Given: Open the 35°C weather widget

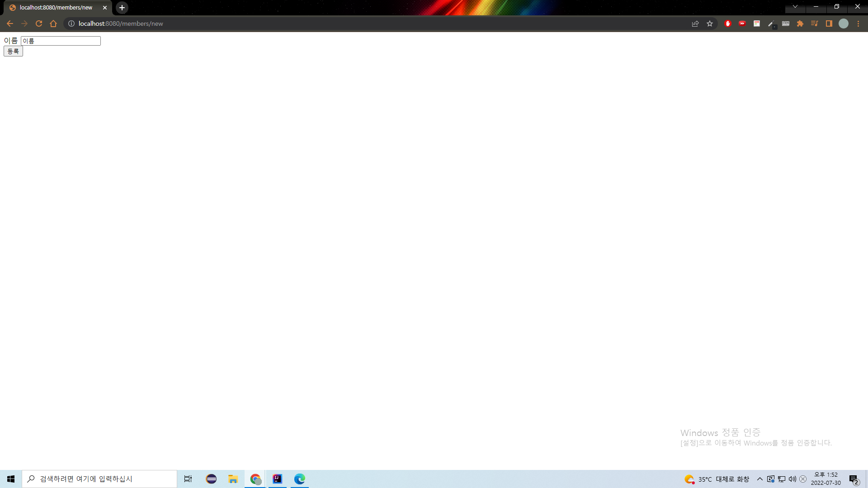Looking at the screenshot, I should pos(717,479).
